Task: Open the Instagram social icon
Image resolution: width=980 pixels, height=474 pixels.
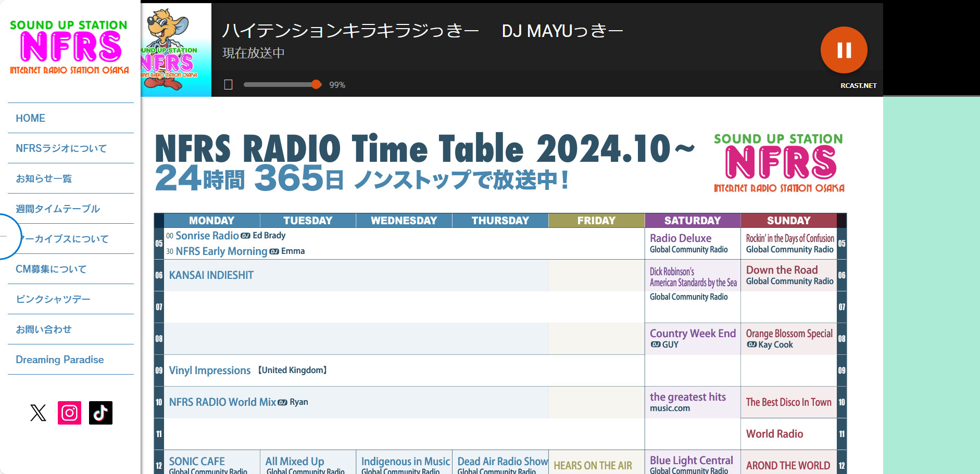Action: [69, 413]
